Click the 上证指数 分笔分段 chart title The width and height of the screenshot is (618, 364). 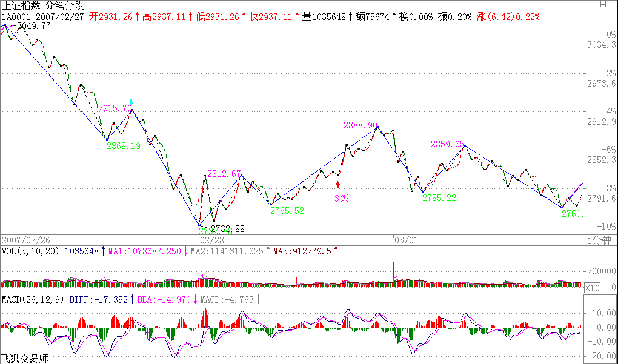pos(39,5)
